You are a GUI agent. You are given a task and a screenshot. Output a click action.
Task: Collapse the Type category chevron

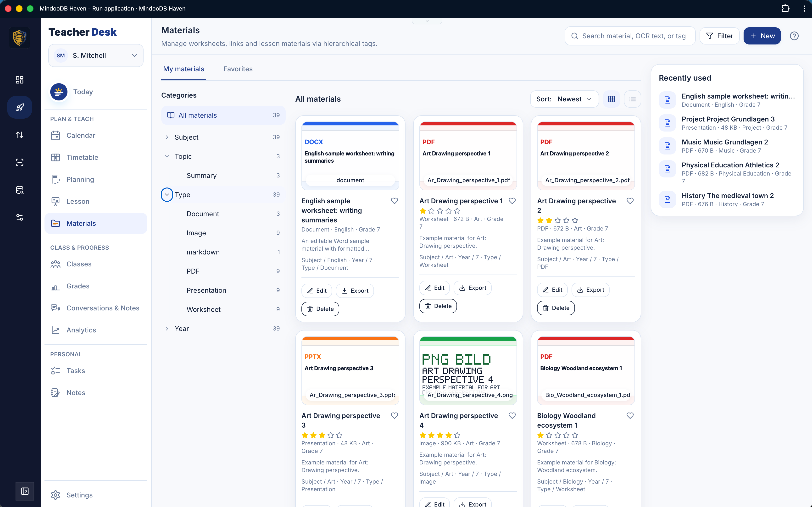167,194
